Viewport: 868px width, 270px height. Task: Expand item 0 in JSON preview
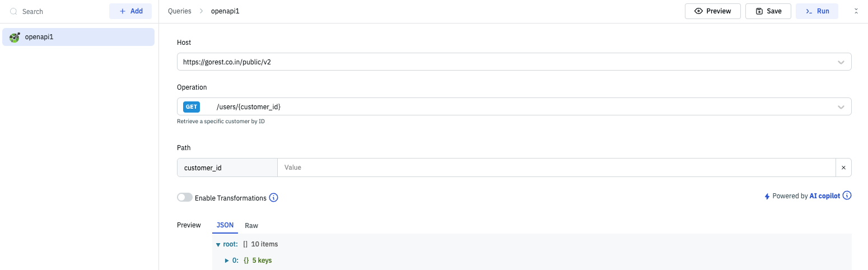(227, 260)
